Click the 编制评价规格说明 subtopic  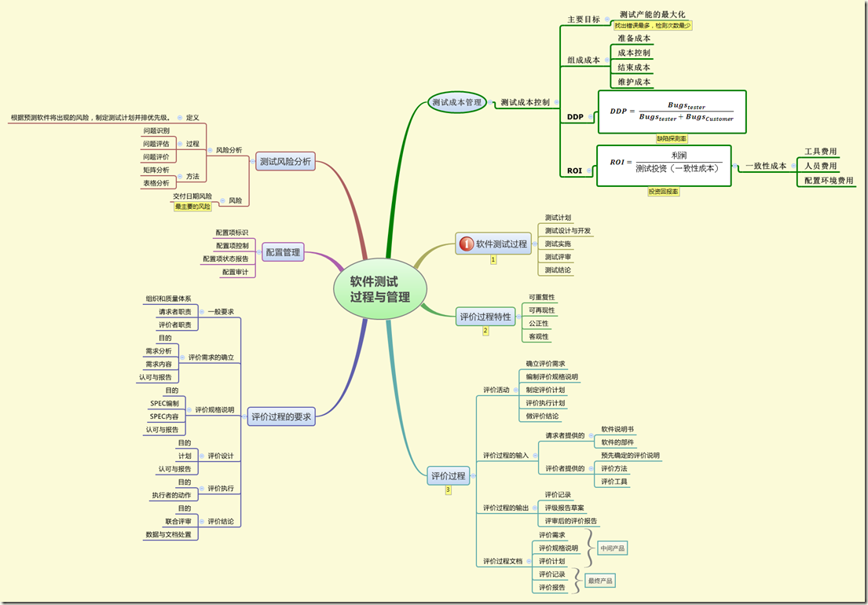(x=551, y=377)
